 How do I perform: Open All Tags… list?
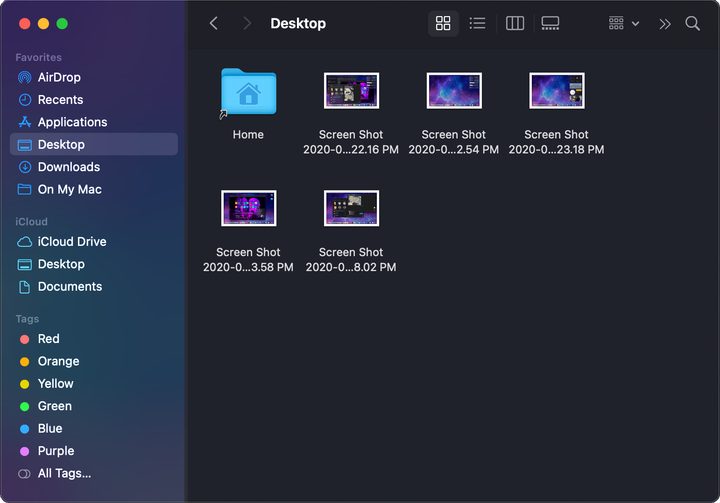(x=94, y=474)
